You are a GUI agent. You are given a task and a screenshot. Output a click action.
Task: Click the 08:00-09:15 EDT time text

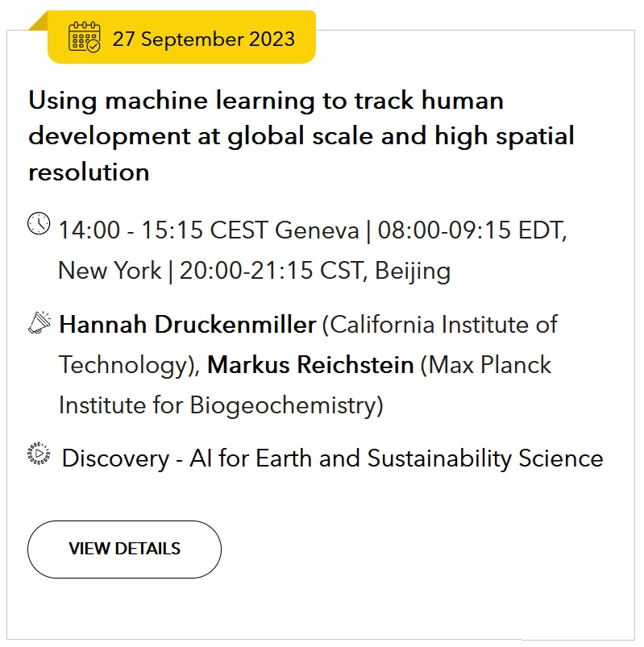472,230
